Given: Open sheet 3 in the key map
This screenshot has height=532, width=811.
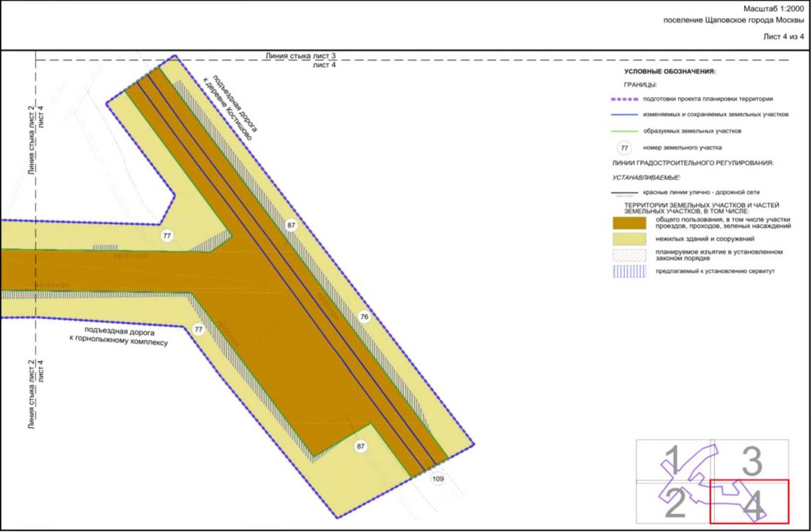Looking at the screenshot, I should tap(751, 461).
